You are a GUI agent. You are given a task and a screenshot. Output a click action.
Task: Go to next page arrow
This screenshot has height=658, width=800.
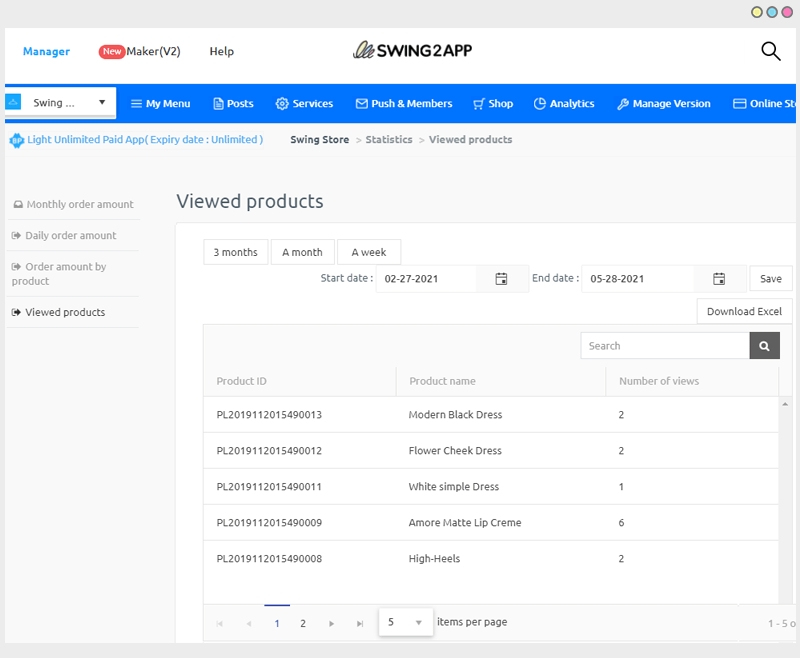332,623
